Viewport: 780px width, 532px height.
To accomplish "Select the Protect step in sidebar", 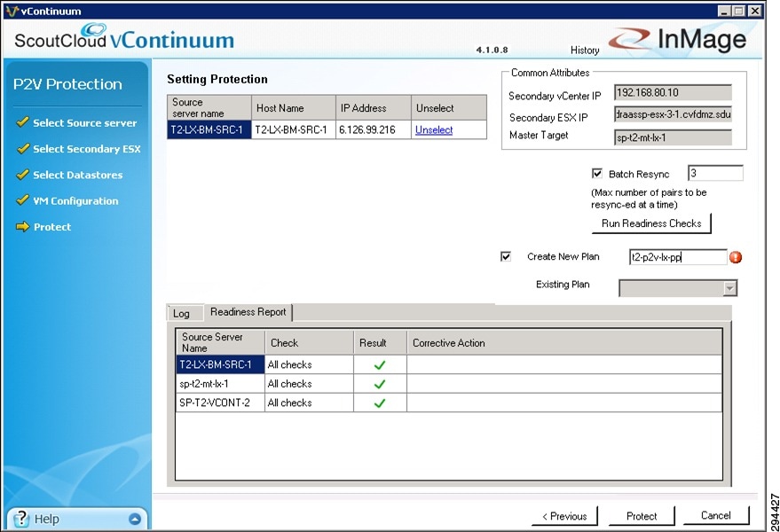I will pyautogui.click(x=52, y=227).
